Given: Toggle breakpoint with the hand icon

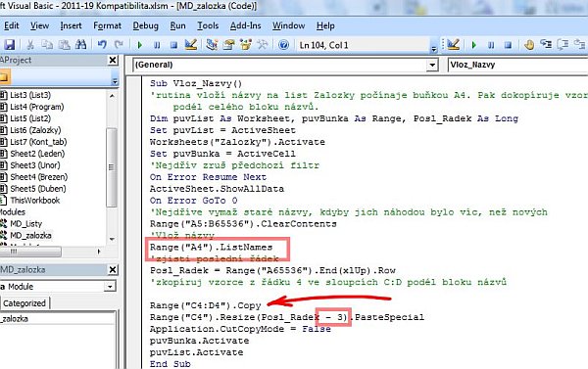Looking at the screenshot, I should pos(529,45).
